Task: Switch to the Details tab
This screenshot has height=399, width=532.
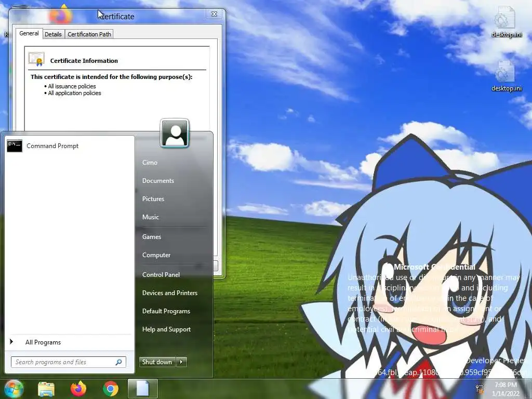Action: tap(54, 34)
